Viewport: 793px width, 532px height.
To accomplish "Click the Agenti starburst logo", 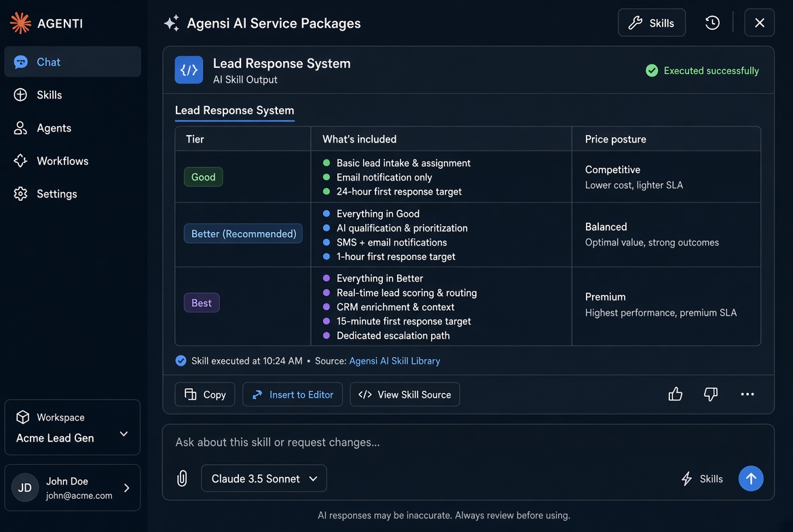I will [20, 23].
